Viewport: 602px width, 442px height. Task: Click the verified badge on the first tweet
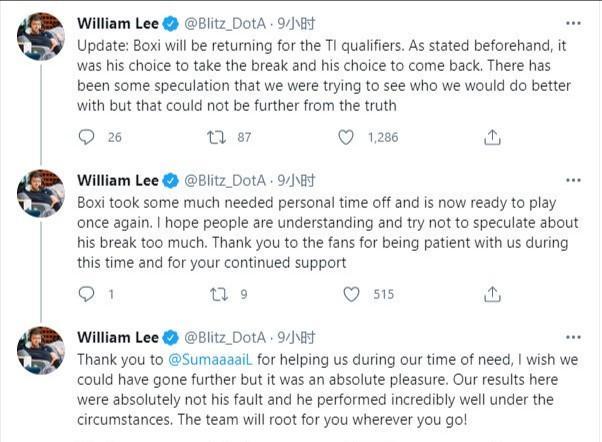pos(170,24)
